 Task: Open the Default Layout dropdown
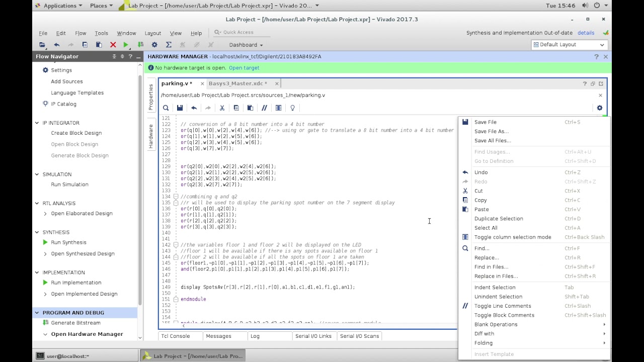[x=569, y=45]
